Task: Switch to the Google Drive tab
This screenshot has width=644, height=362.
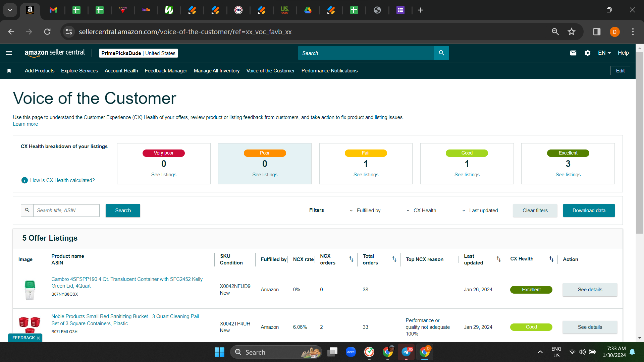Action: coord(308,10)
